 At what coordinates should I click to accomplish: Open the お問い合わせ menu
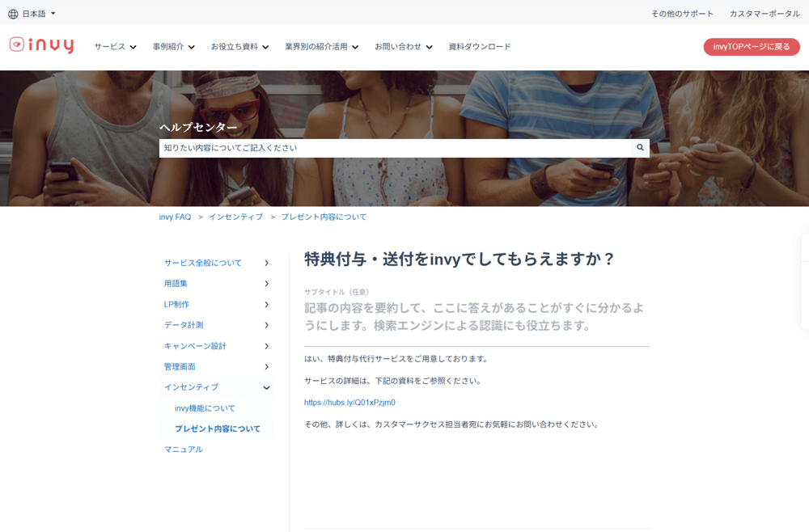tap(404, 46)
